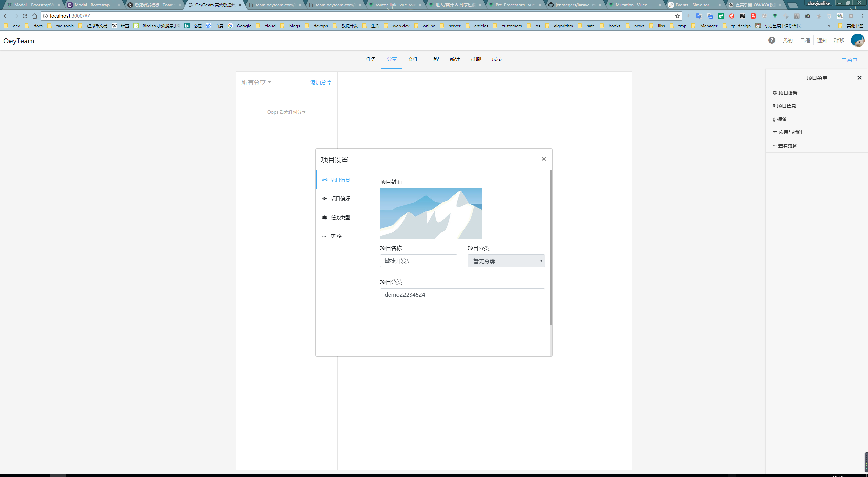Switch to the 统计 tab

click(x=455, y=59)
